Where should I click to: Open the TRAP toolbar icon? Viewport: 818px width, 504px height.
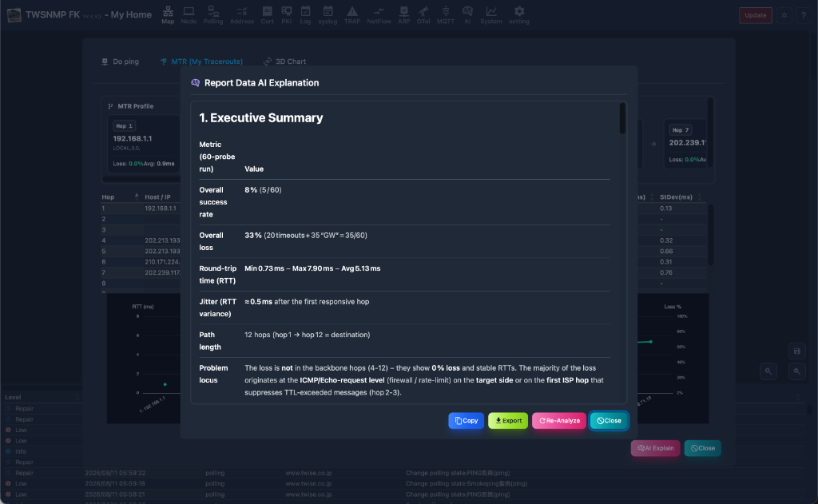click(352, 15)
